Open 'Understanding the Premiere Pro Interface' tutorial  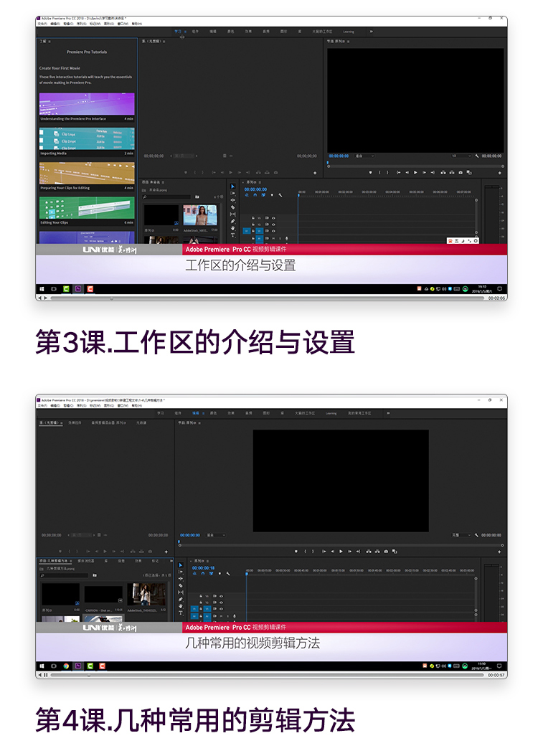[x=87, y=107]
